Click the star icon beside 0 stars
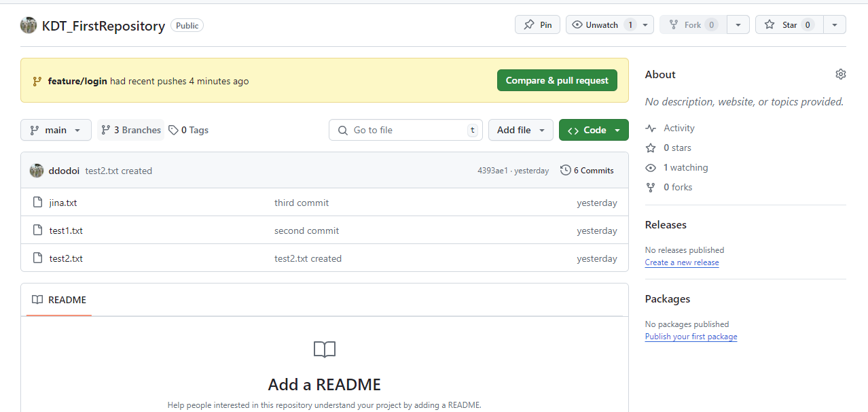This screenshot has width=868, height=412. tap(651, 148)
